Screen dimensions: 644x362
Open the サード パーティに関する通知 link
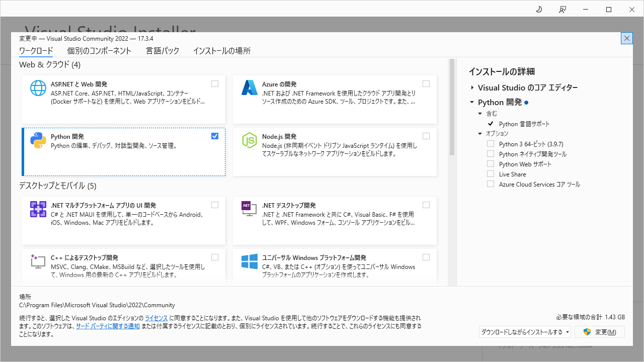point(108,326)
